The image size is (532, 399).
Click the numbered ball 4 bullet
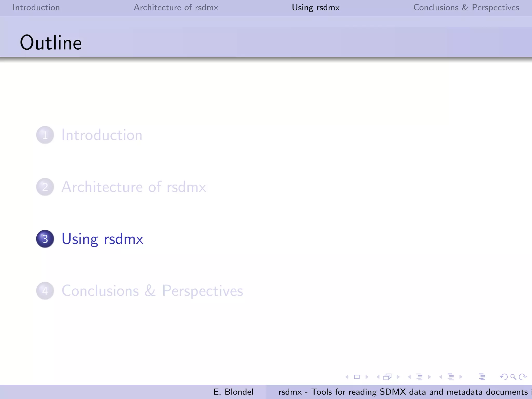[x=45, y=291]
